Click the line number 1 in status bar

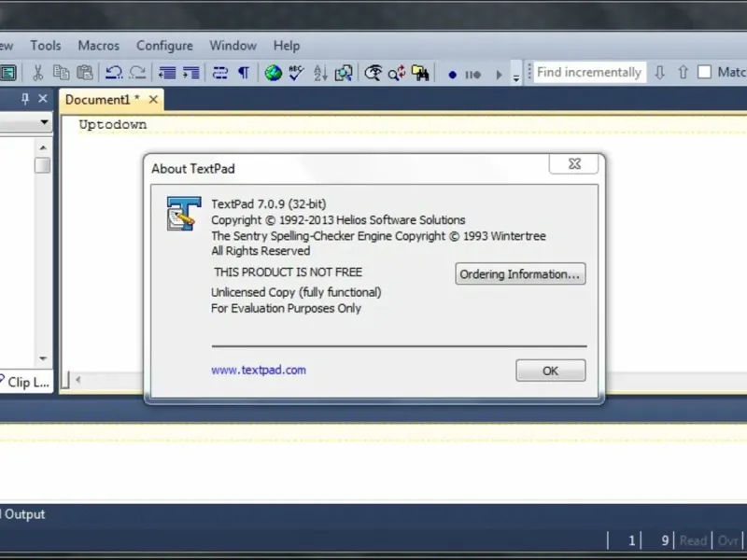(632, 540)
